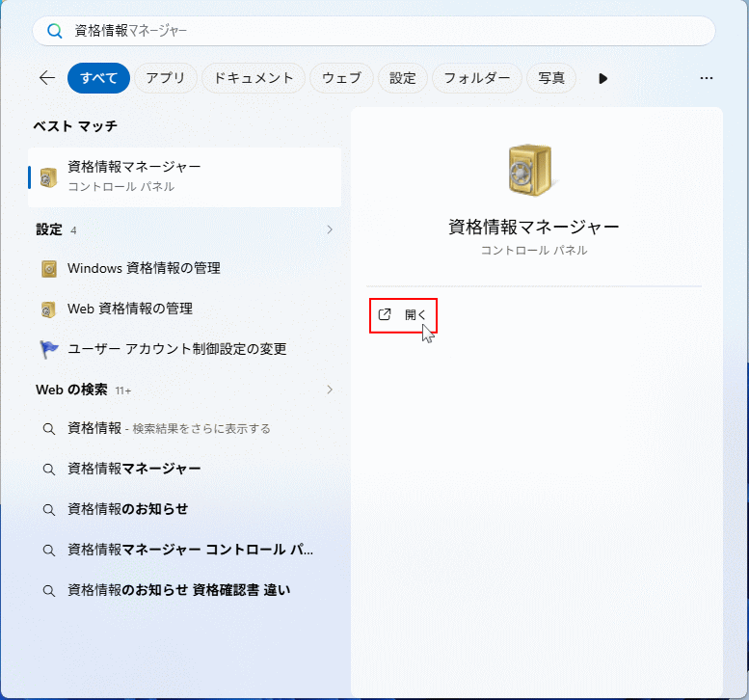Switch to the ウェブ filter tab

(x=341, y=78)
